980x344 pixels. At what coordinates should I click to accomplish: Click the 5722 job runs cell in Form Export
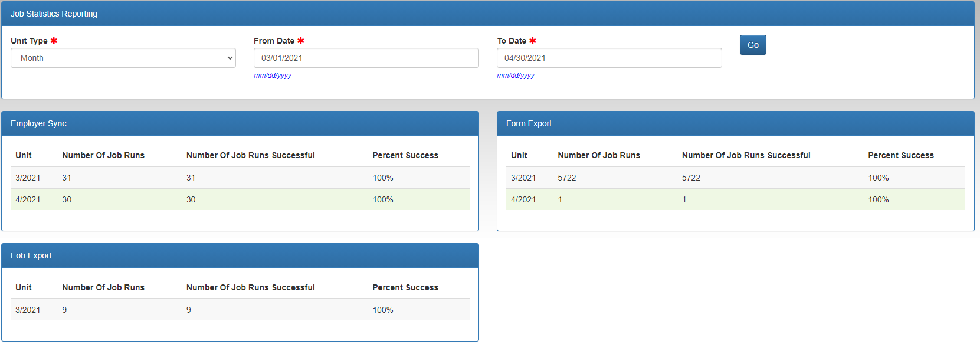coord(567,178)
